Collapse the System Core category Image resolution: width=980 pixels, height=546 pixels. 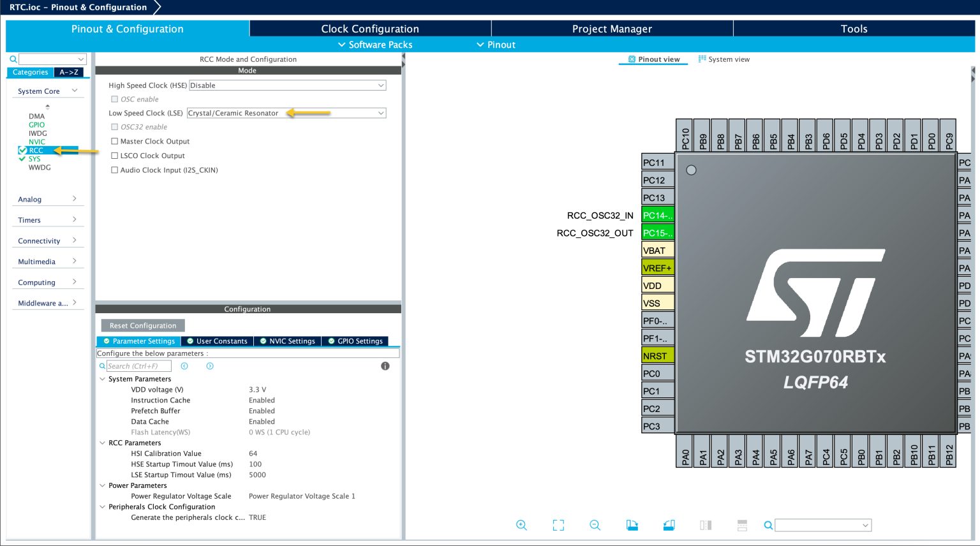coord(75,91)
